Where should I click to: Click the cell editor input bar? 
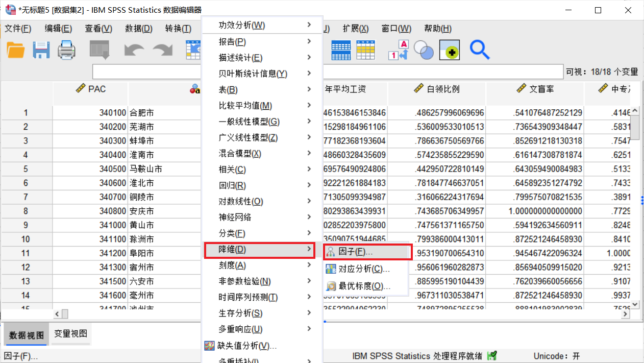click(328, 72)
